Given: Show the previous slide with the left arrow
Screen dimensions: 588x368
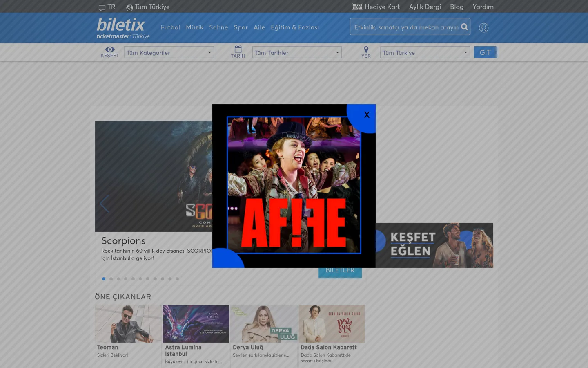Looking at the screenshot, I should (104, 204).
